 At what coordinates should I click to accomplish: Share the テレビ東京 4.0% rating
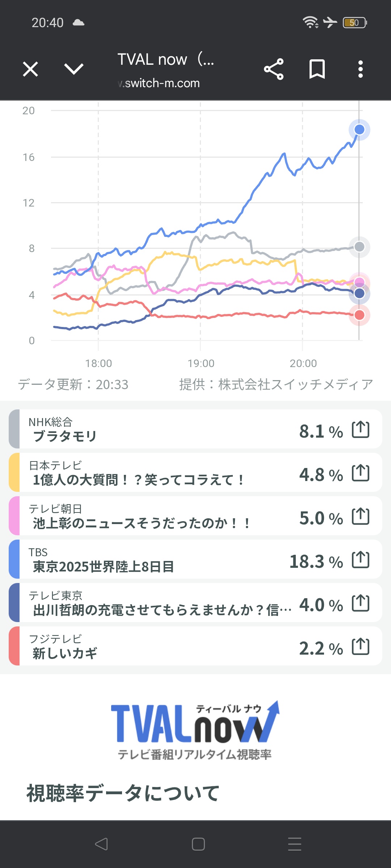point(361,603)
